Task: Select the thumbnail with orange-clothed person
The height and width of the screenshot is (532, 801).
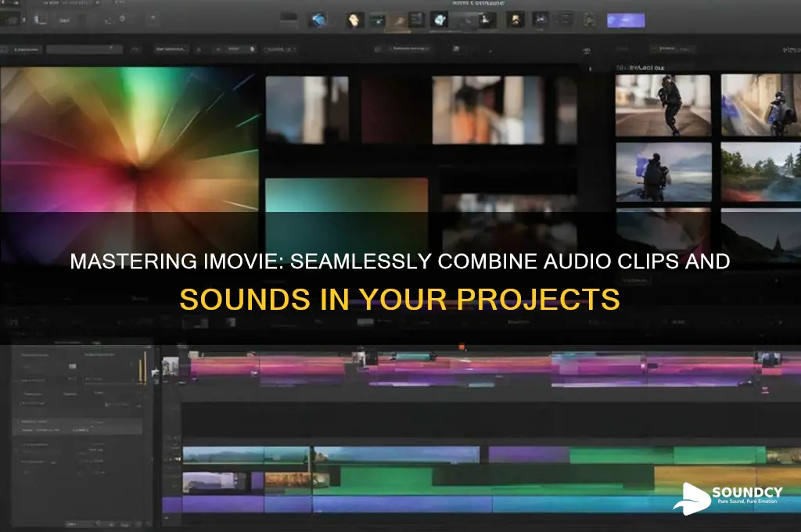Action: pos(488,110)
